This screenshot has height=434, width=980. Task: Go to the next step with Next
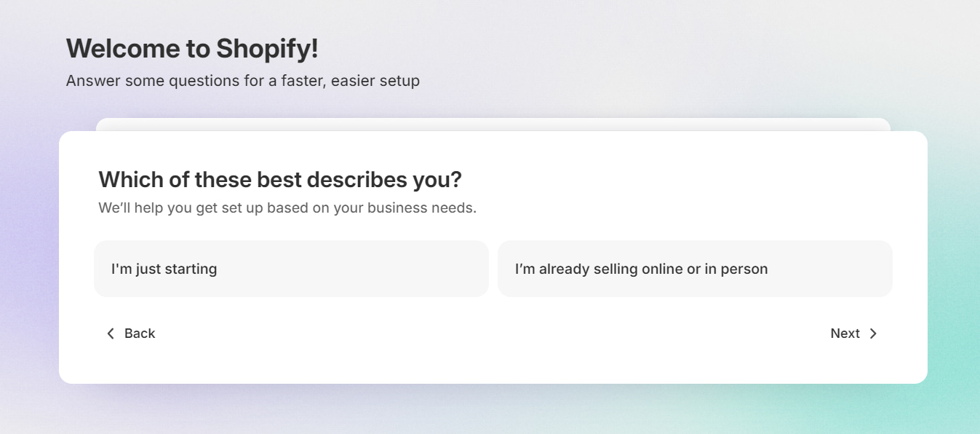point(854,334)
